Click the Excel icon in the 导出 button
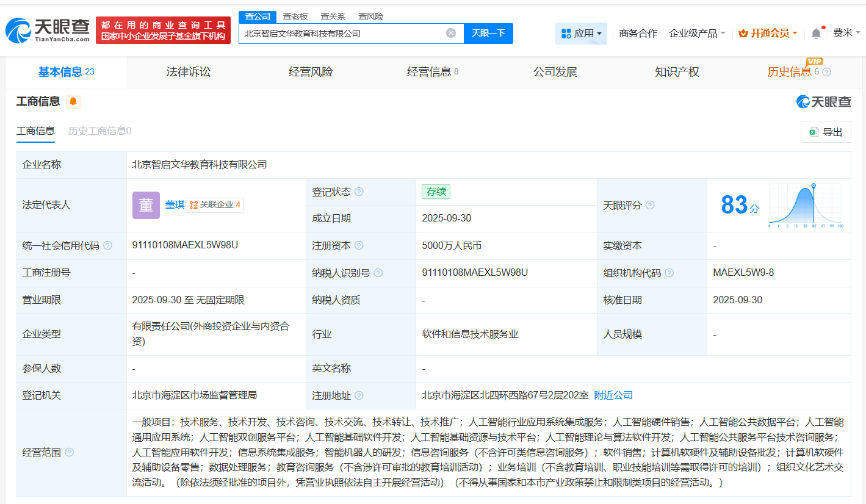This screenshot has width=866, height=504. (814, 132)
